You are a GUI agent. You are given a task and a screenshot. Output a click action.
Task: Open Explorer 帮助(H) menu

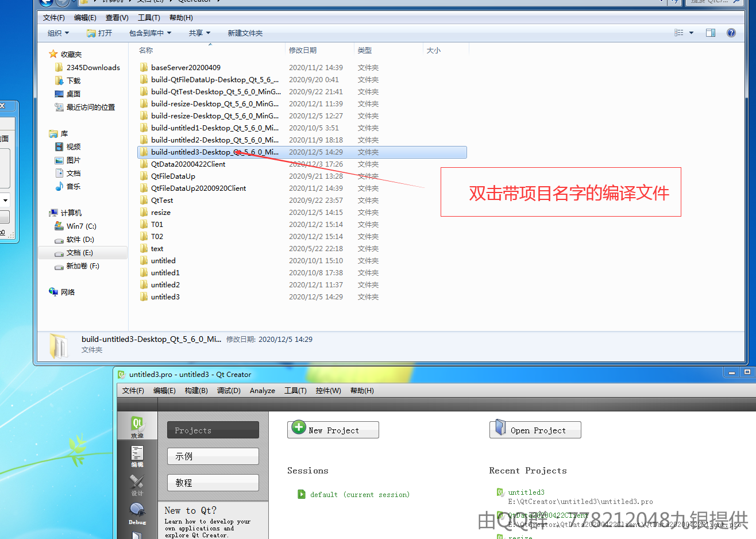(181, 18)
